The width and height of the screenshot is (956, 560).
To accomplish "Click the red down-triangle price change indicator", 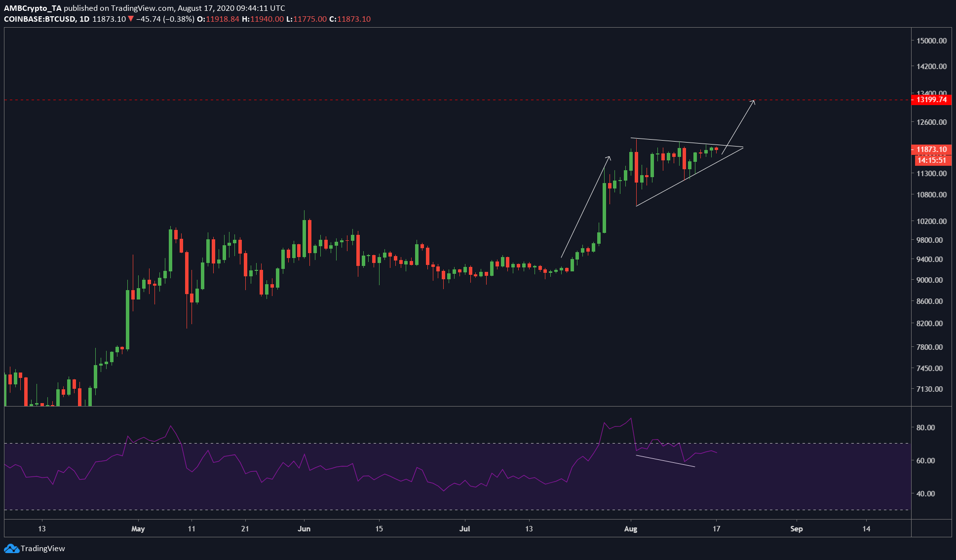I will tap(131, 19).
